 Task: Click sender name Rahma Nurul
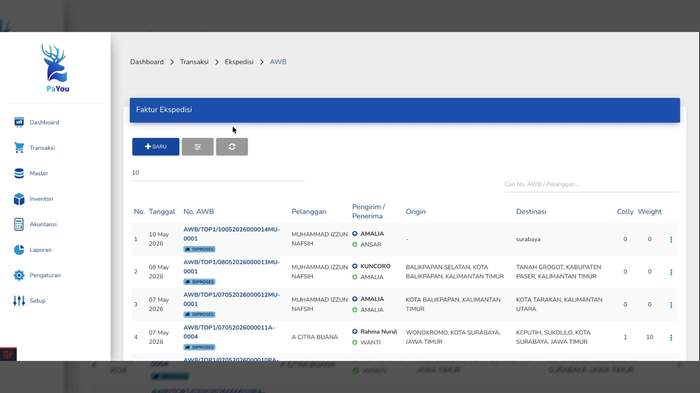click(x=379, y=332)
